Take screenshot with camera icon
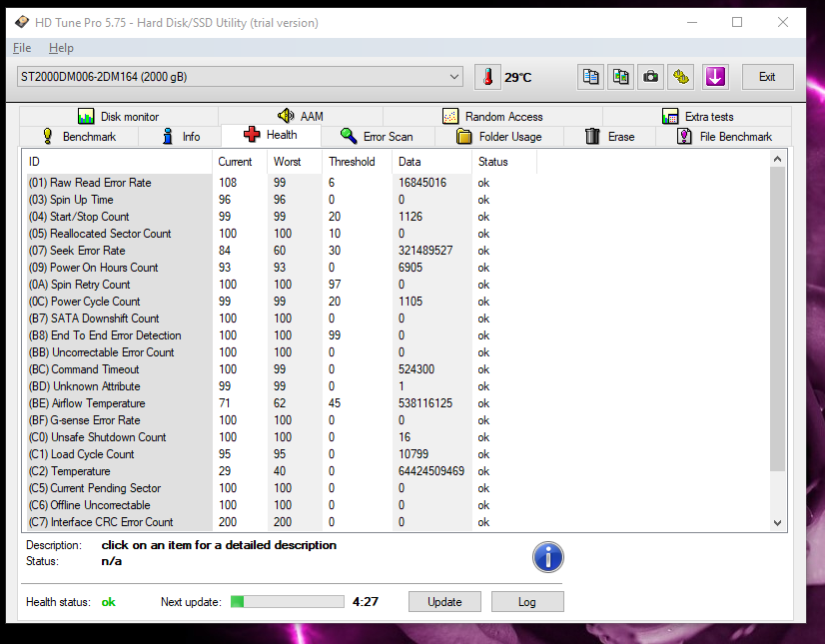Screen dimensions: 825x644 pyautogui.click(x=651, y=77)
